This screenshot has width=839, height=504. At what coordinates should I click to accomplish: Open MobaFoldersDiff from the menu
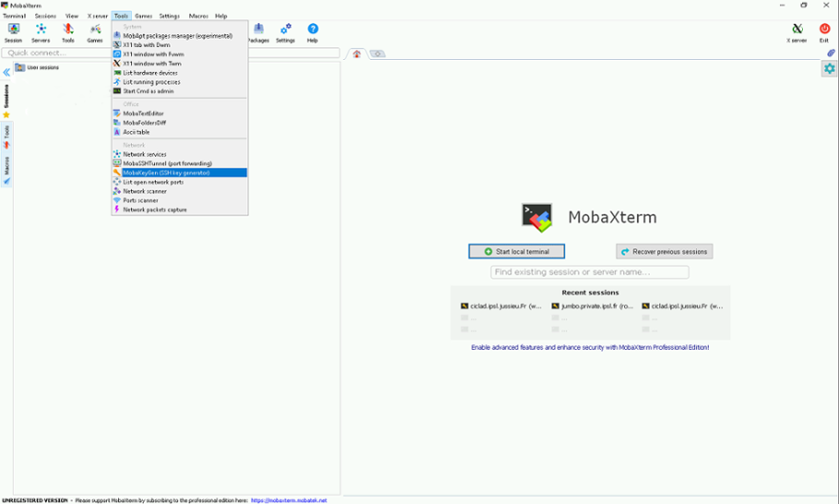point(180,122)
